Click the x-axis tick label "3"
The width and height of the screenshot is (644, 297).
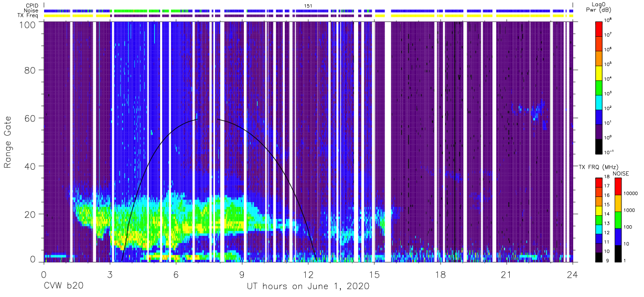tap(110, 274)
